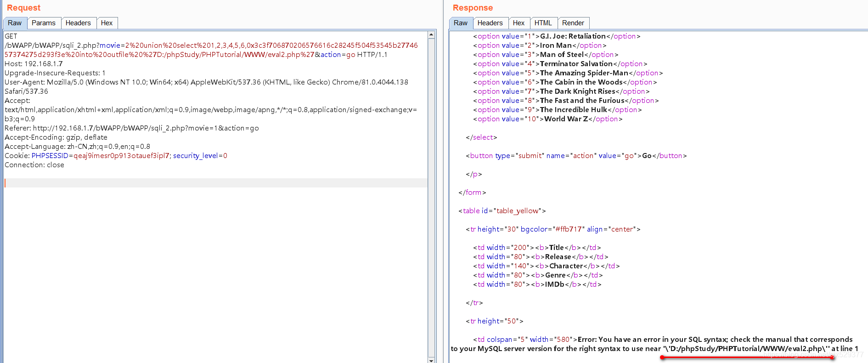868x363 pixels.
Task: Click The Cabin in the Woods option line
Action: tap(565, 82)
